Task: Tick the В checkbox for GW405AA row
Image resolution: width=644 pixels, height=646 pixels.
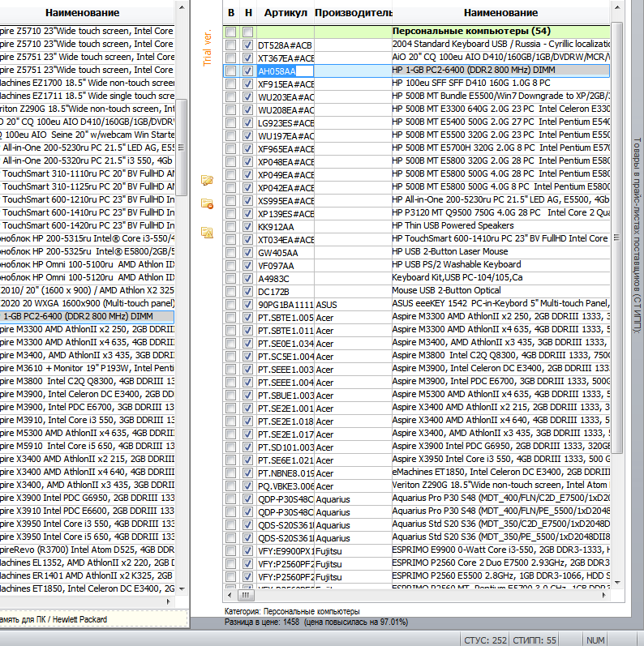Action: point(231,253)
